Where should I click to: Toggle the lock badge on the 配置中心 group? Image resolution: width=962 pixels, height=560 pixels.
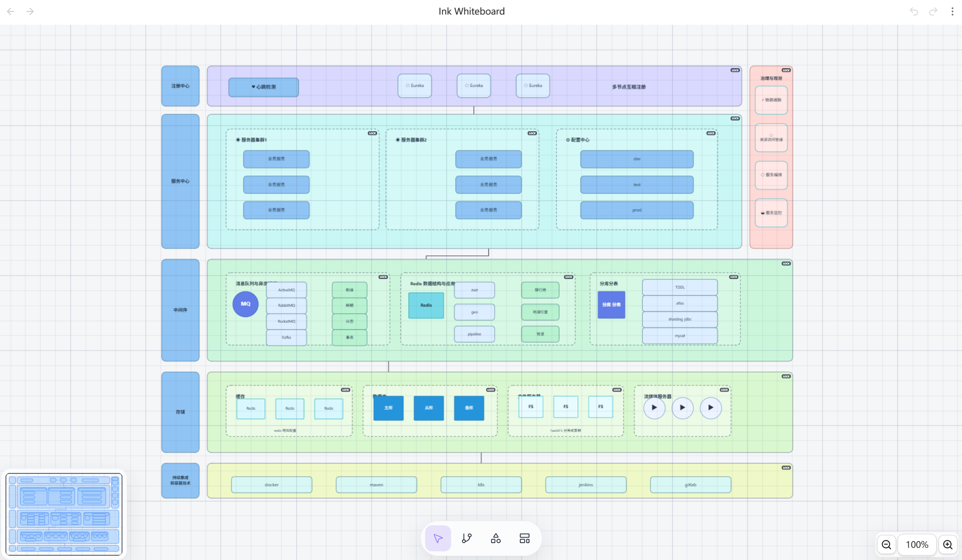coord(711,133)
